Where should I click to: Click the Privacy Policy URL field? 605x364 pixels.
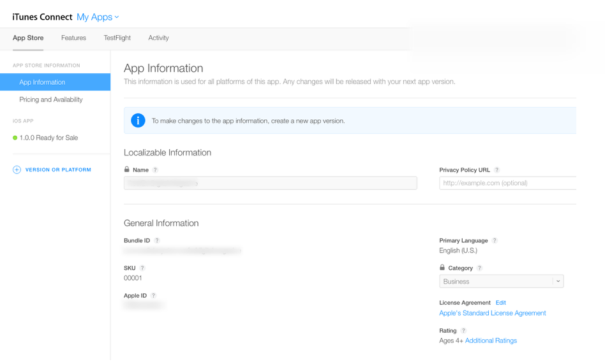508,183
